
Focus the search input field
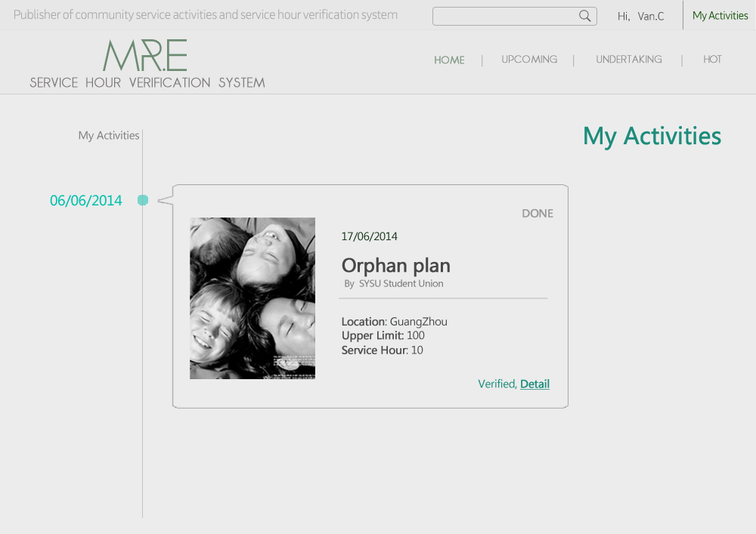tap(514, 16)
